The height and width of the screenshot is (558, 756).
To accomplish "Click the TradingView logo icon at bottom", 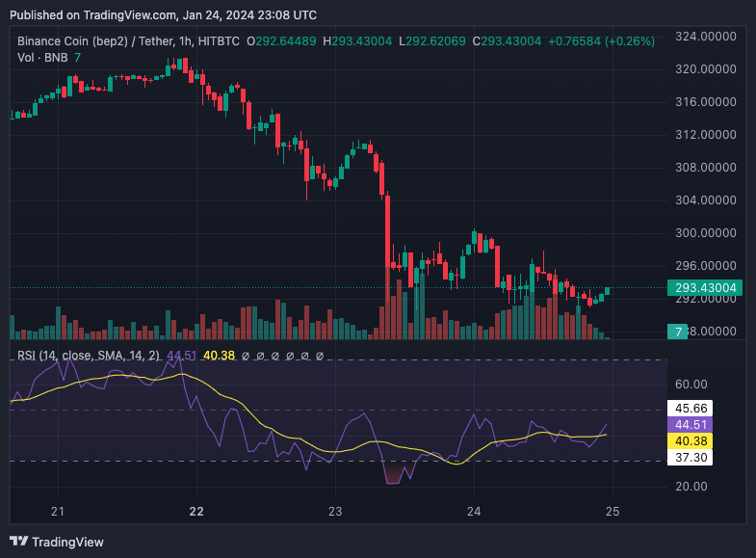I will 19,541.
